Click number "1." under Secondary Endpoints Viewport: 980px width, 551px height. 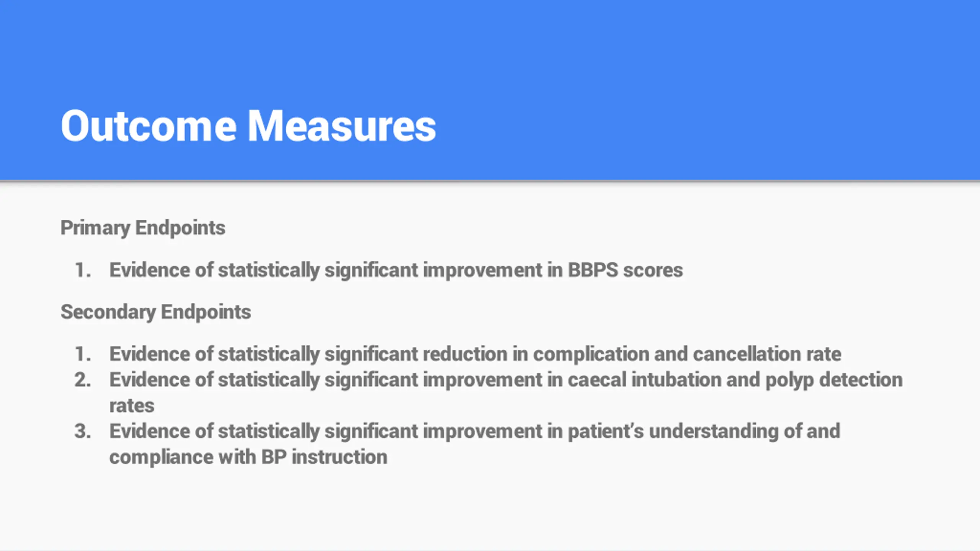coord(83,354)
